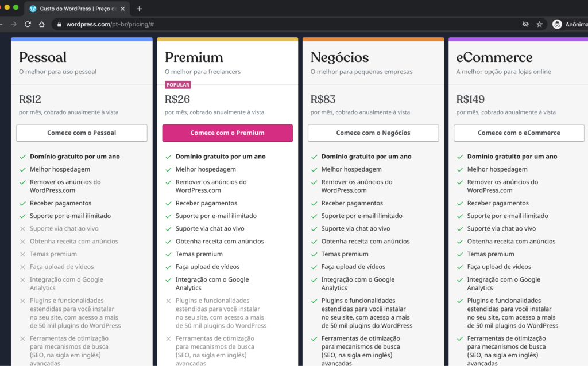The width and height of the screenshot is (588, 366).
Task: Bookmark this page with the star icon
Action: 539,24
